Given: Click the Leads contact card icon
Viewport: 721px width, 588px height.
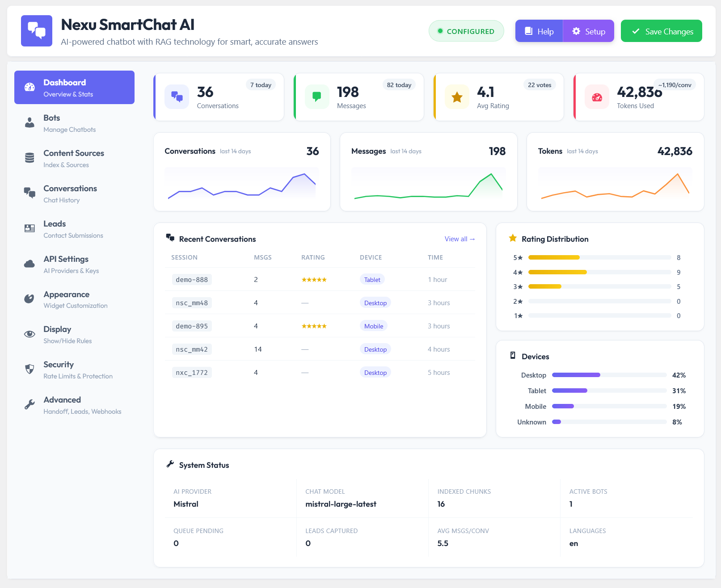Looking at the screenshot, I should [30, 228].
